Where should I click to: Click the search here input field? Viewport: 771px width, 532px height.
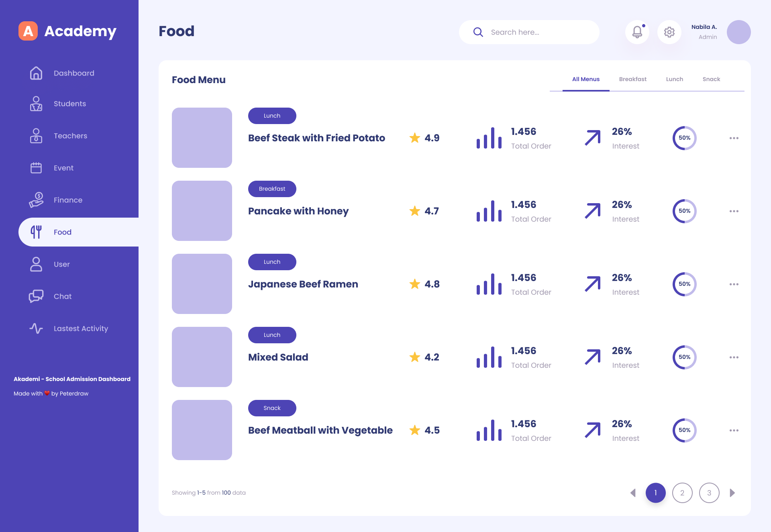538,32
